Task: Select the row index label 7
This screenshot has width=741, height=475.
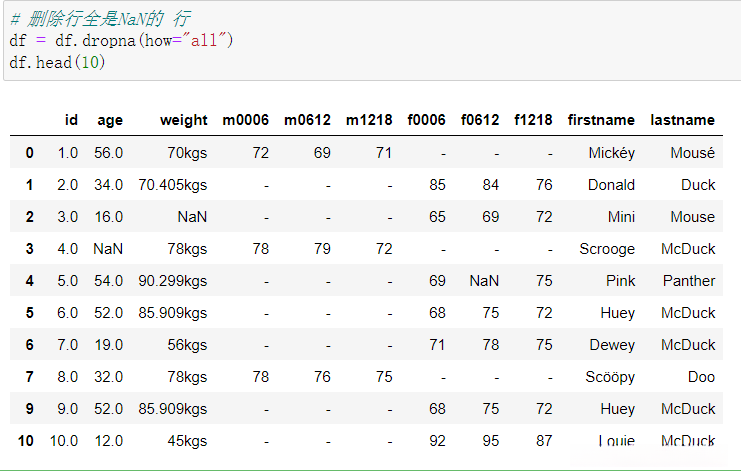Action: tap(29, 377)
